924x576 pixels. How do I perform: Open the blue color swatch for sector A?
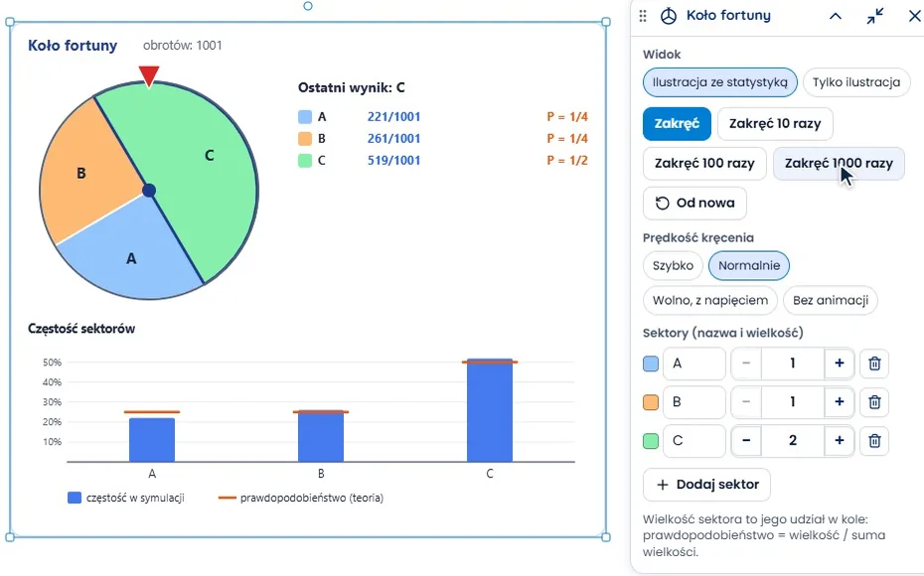point(651,363)
